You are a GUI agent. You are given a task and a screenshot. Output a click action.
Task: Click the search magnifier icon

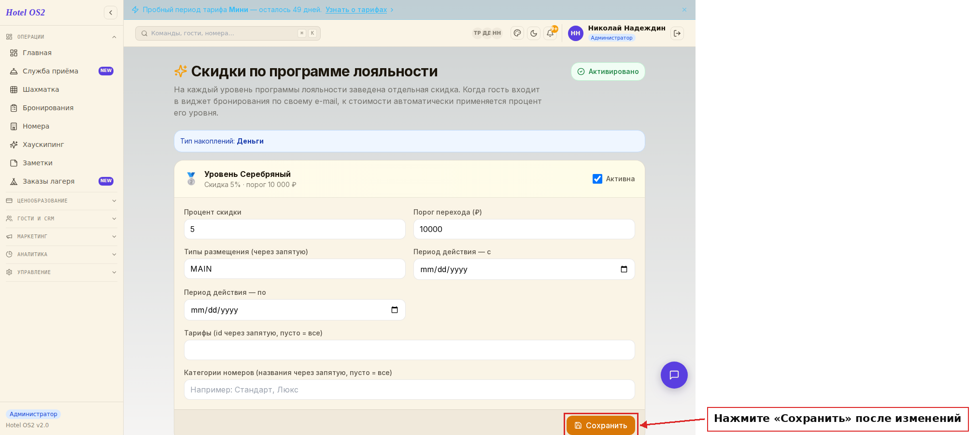coord(144,33)
